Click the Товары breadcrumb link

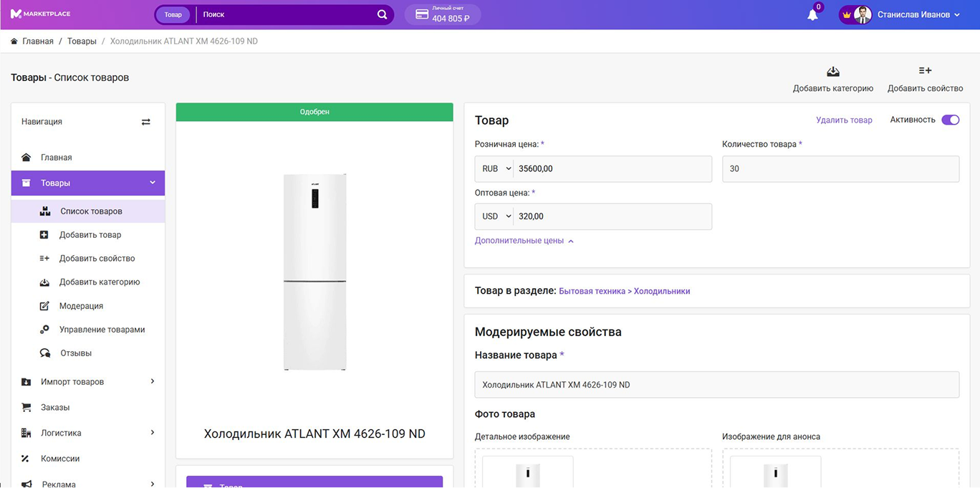coord(82,42)
